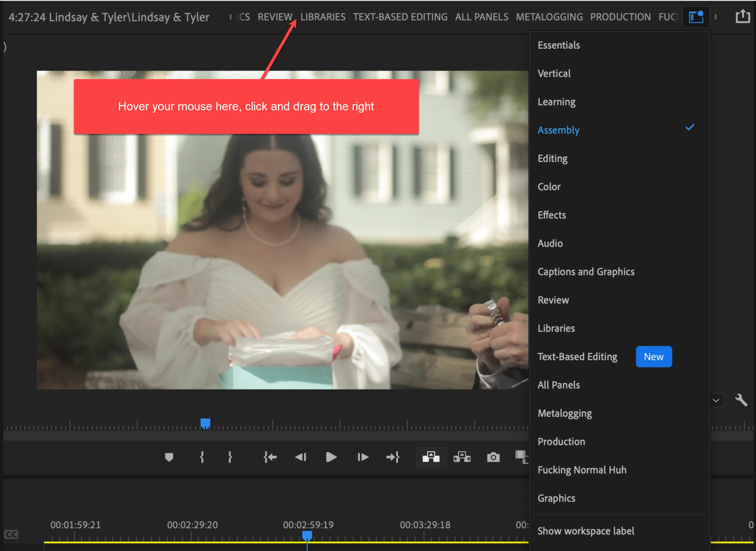Choose Color from the workspace list

(549, 187)
